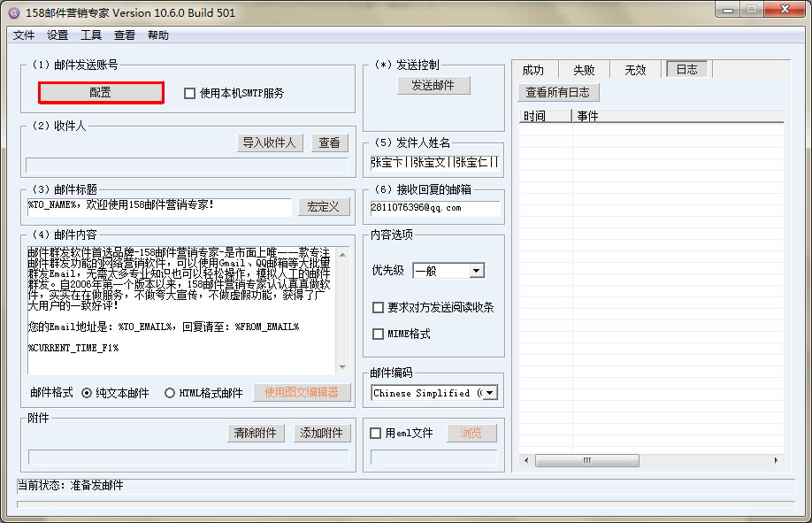Click the 接收回复的邮箱 field
The width and height of the screenshot is (812, 523).
click(435, 208)
